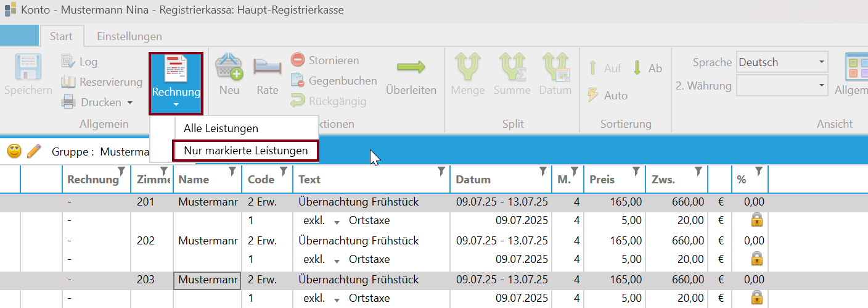The width and height of the screenshot is (868, 308).
Task: Click Ortstaxe text under room 203
Action: click(x=369, y=298)
